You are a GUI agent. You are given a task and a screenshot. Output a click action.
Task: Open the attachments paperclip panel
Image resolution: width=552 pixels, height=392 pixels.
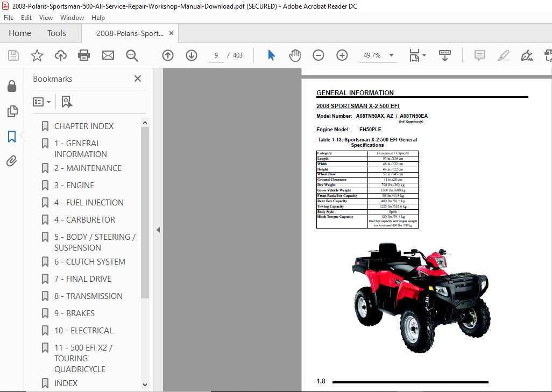click(12, 161)
